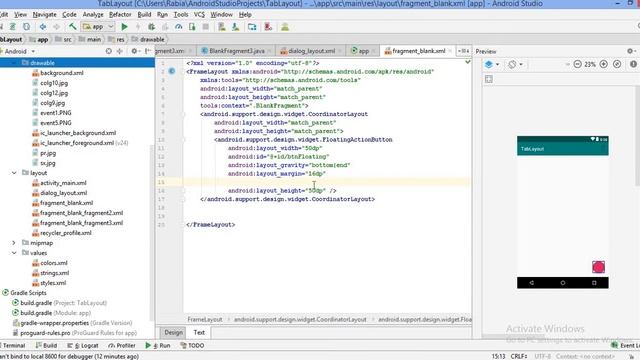This screenshot has width=640, height=360.
Task: Zoom out the preview with minus icon
Action: pos(577,64)
